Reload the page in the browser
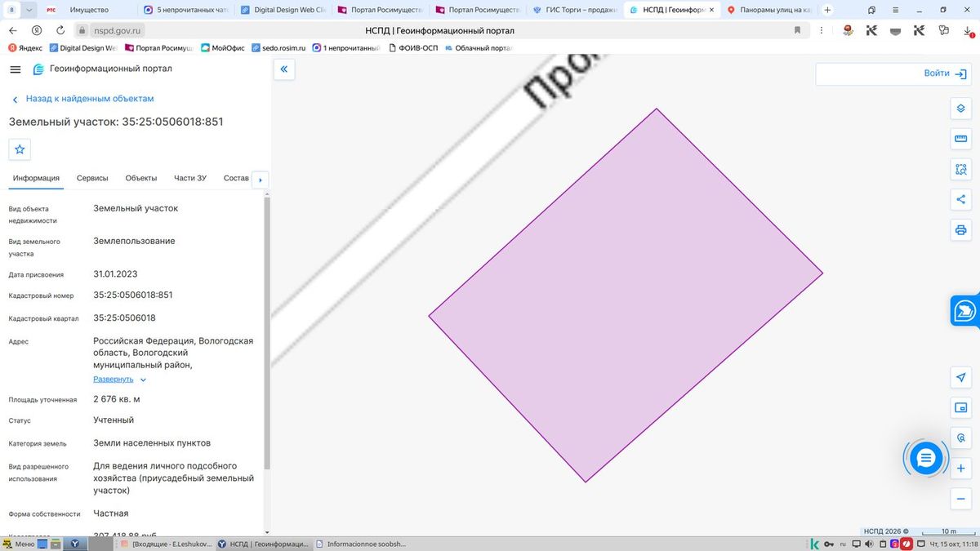This screenshot has height=551, width=980. pos(60,30)
